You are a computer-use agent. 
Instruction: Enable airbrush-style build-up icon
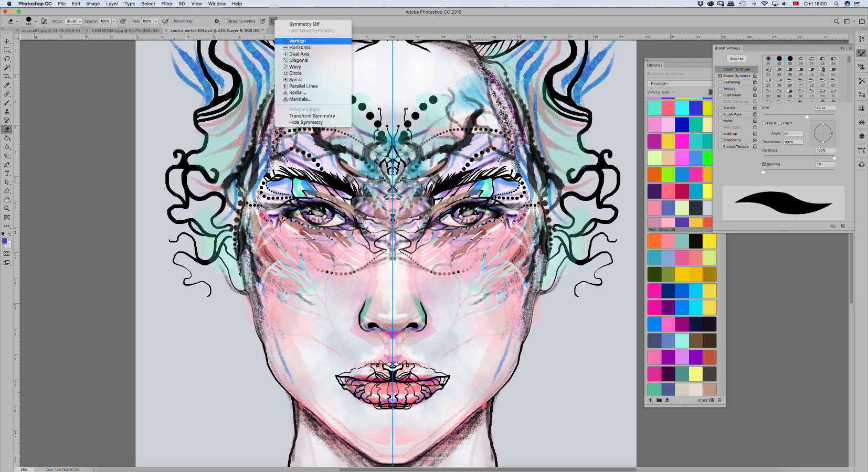[x=165, y=22]
